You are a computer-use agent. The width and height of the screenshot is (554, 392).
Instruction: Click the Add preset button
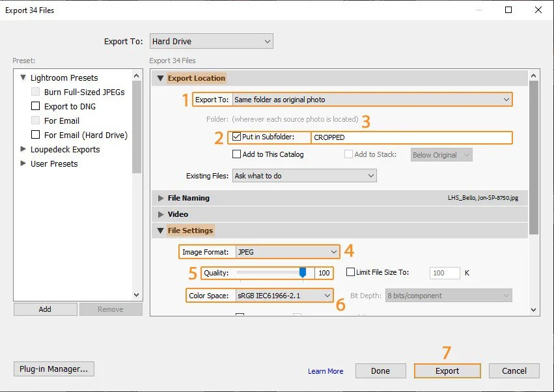45,309
